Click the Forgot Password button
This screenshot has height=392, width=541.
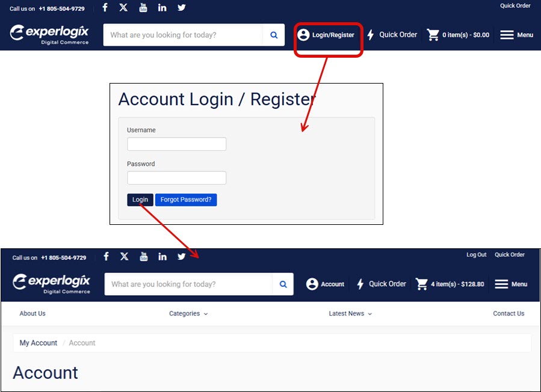pos(186,199)
